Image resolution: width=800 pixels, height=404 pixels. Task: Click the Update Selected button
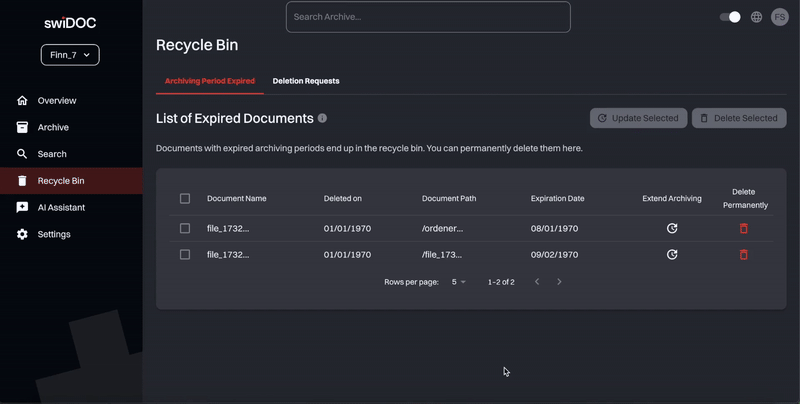(638, 118)
